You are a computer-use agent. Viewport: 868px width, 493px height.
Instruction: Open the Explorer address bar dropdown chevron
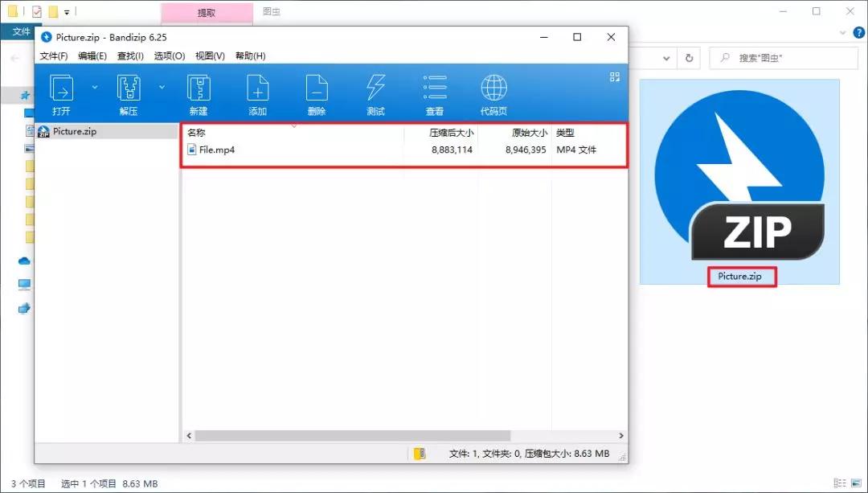pos(666,59)
